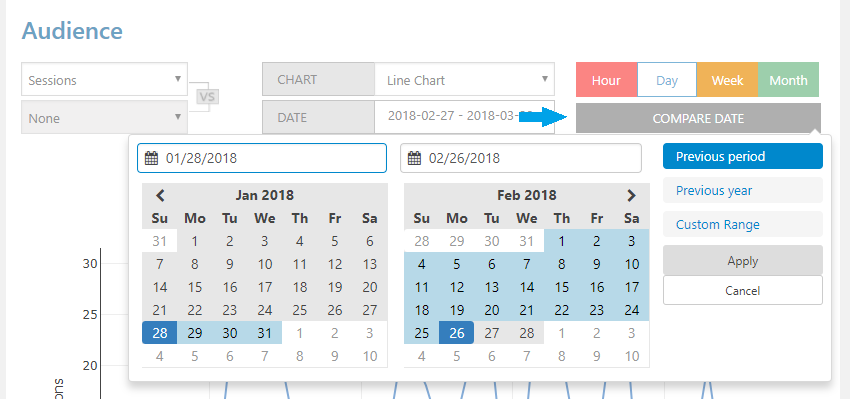The height and width of the screenshot is (399, 850).
Task: Go to previous month in calendar
Action: 160,195
